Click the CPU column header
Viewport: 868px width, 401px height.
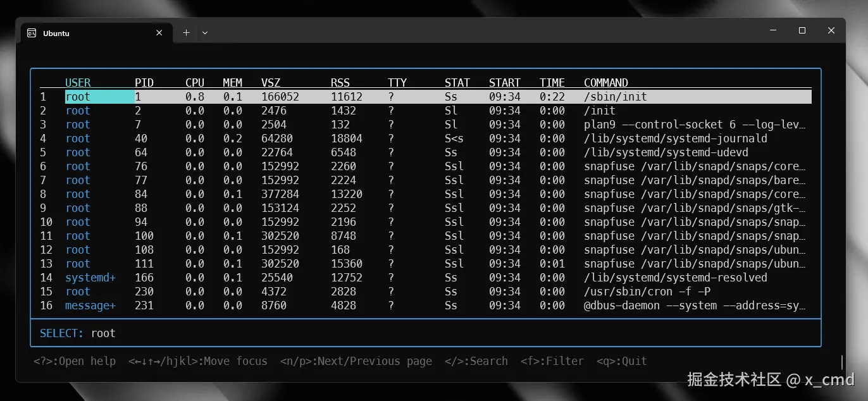coord(195,83)
